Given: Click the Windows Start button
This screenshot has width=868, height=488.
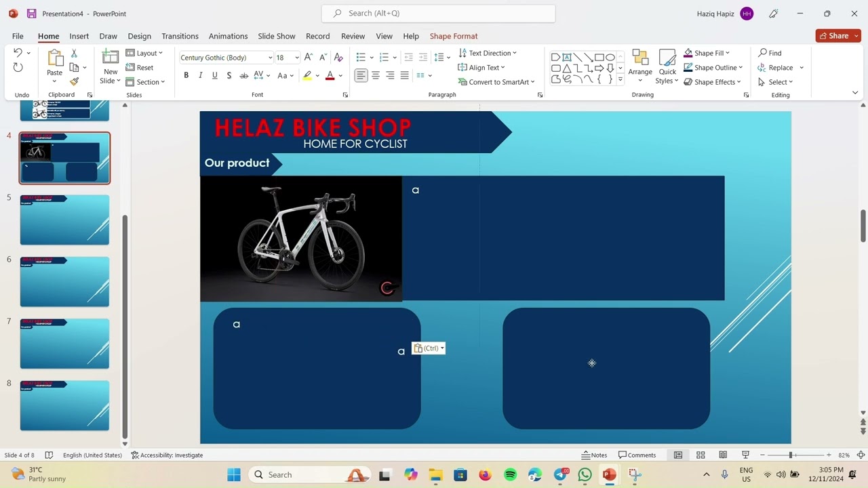Looking at the screenshot, I should pyautogui.click(x=233, y=474).
